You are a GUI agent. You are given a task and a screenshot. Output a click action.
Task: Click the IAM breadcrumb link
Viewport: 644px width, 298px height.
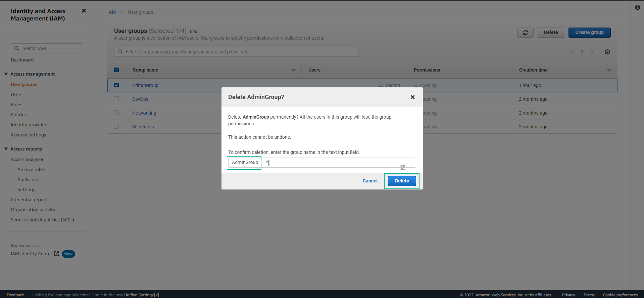[x=111, y=12]
